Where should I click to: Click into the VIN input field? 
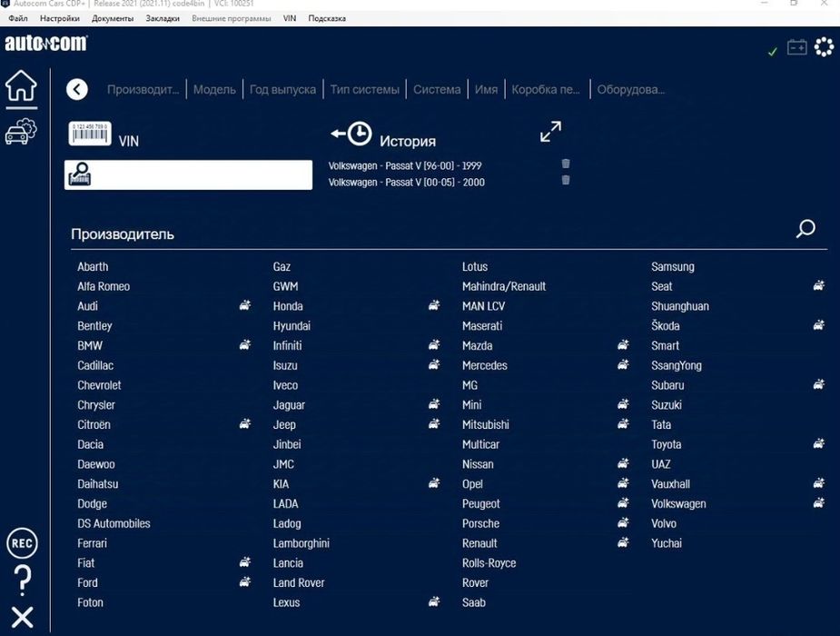189,174
